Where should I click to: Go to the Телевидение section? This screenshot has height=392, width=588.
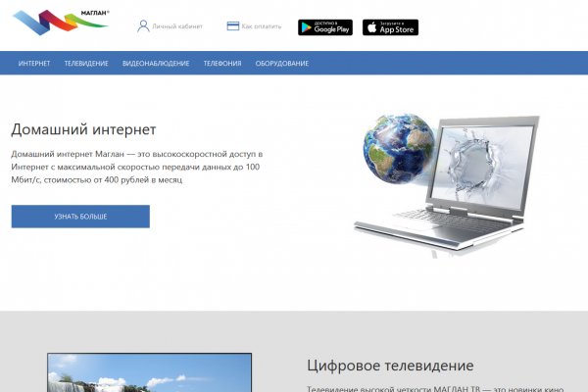click(86, 64)
